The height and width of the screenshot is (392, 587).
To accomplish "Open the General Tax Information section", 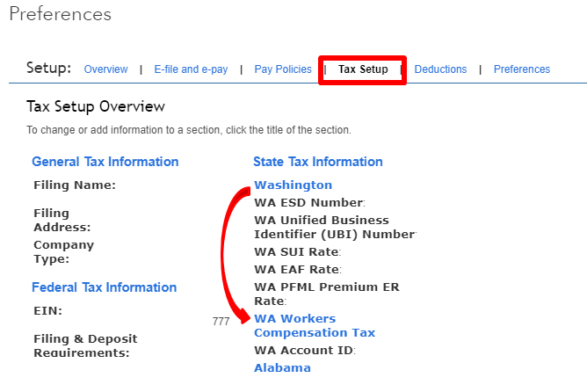I will coord(105,162).
